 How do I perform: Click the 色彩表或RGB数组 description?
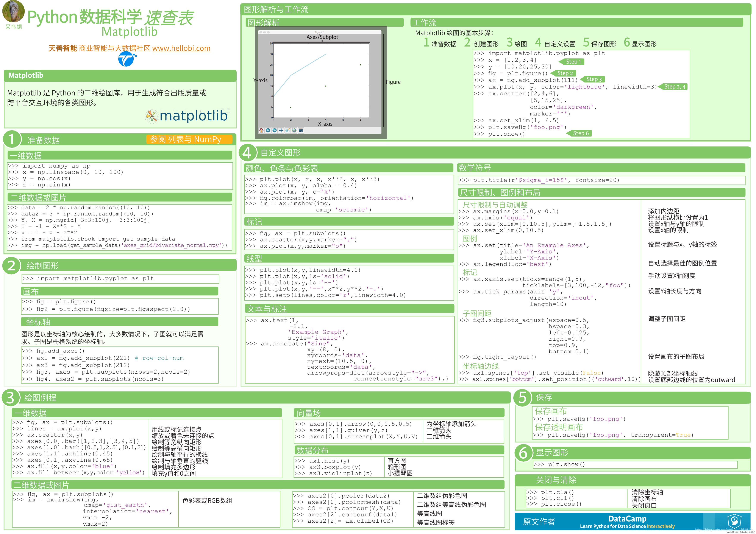[208, 500]
